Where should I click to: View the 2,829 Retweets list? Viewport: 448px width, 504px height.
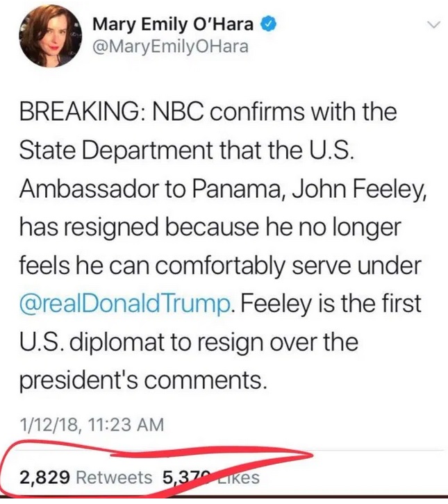pyautogui.click(x=85, y=477)
